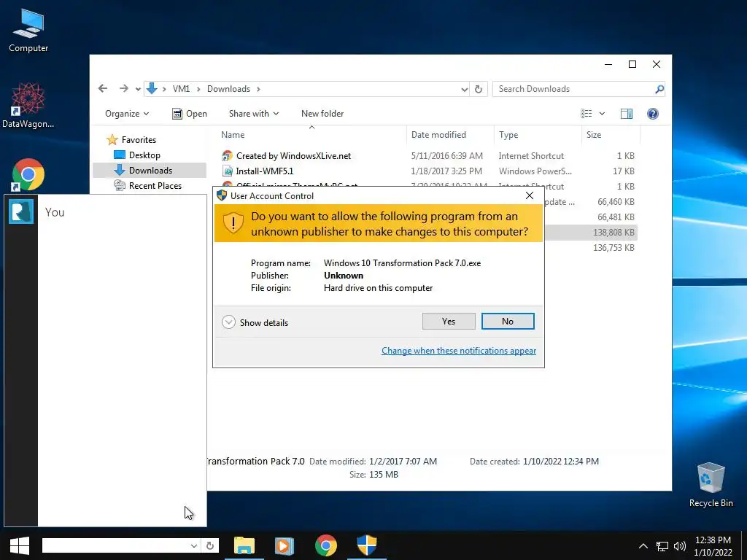Launch Chrome from the taskbar
747x560 pixels.
(326, 545)
